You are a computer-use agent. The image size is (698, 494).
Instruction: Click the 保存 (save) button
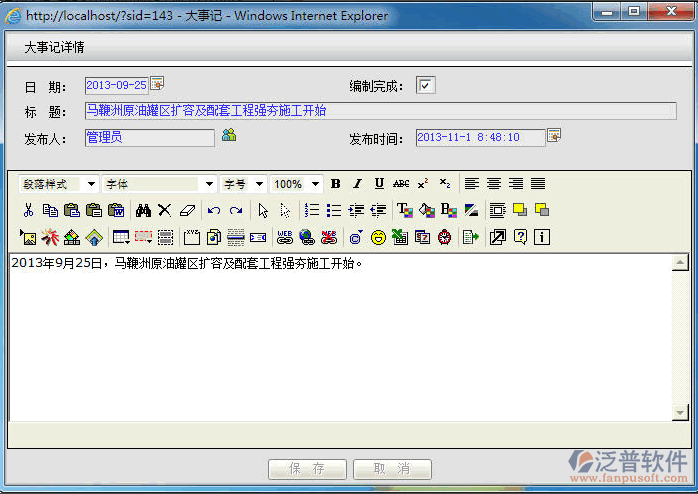pos(307,469)
